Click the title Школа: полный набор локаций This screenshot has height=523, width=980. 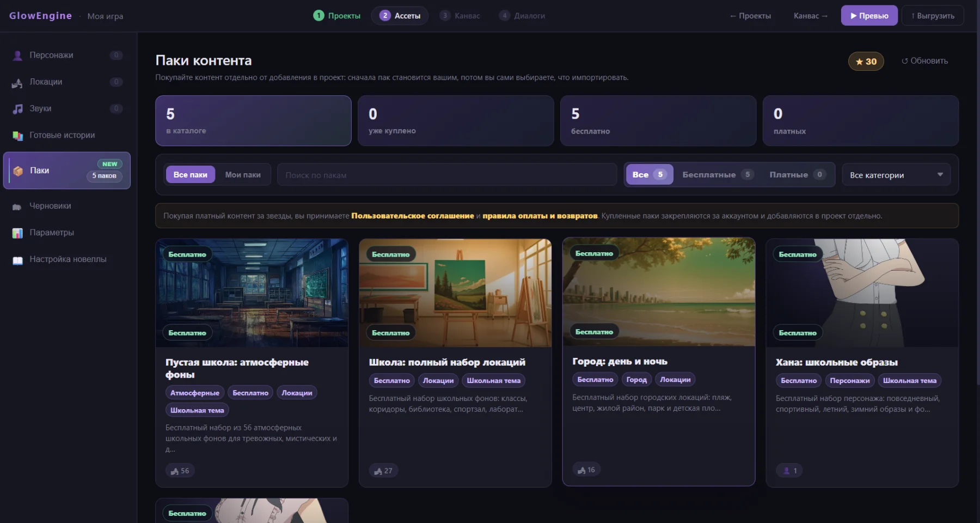coord(447,362)
